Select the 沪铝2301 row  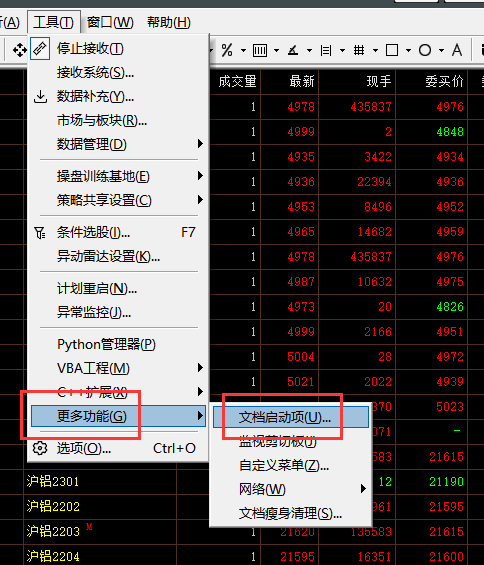[x=53, y=482]
